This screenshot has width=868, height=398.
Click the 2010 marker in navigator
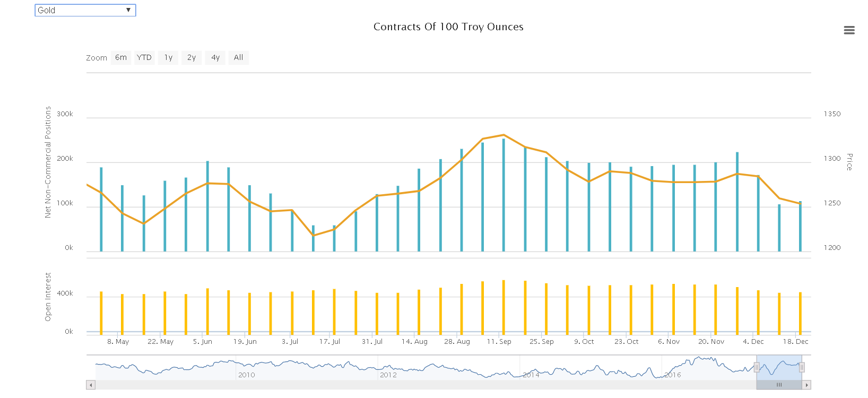(x=246, y=375)
